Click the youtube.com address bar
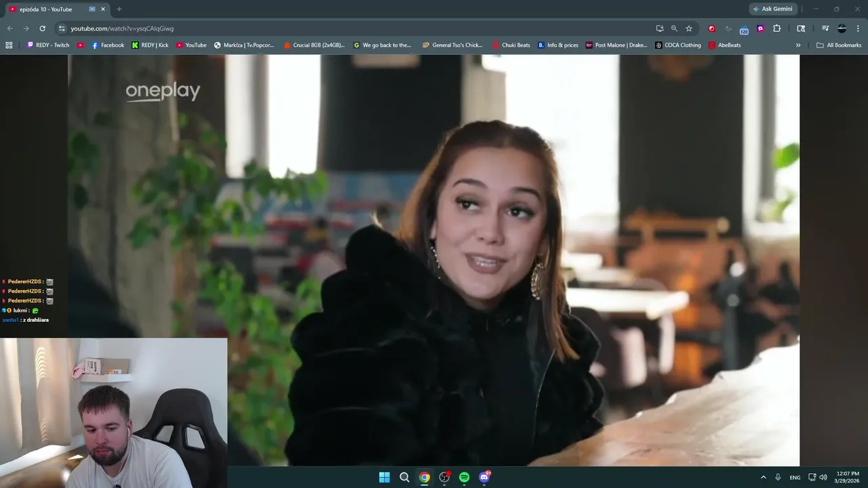The width and height of the screenshot is (868, 488). pos(353,28)
